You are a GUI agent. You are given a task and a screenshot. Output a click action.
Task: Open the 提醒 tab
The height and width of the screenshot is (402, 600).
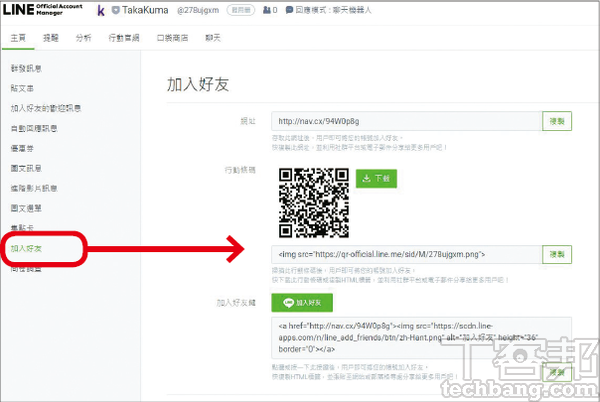pyautogui.click(x=51, y=38)
